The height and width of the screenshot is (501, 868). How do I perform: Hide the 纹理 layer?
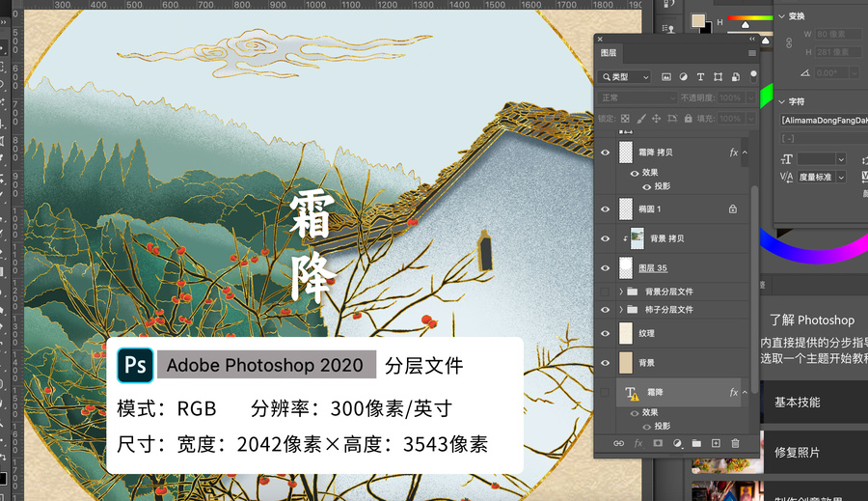[605, 334]
